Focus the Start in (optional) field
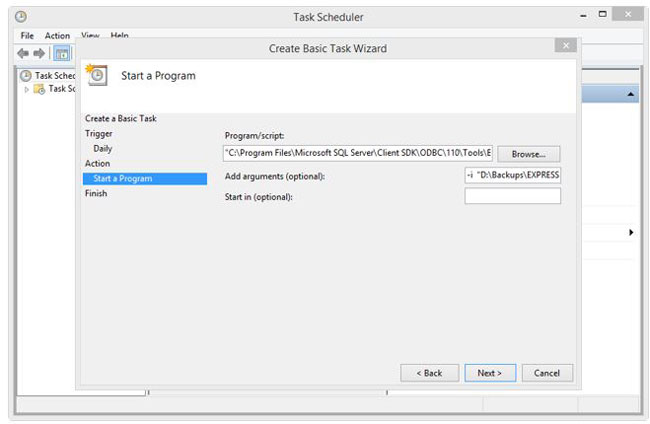The height and width of the screenshot is (424, 650). (x=512, y=196)
